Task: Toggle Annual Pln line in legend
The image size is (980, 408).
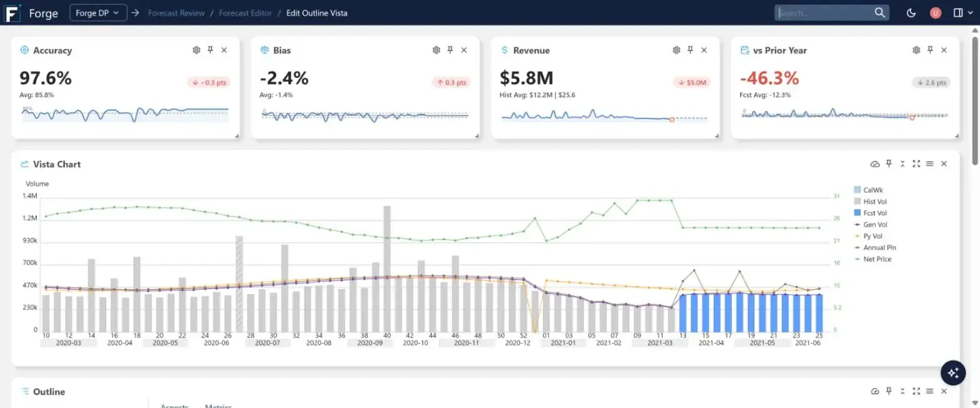Action: tap(875, 247)
